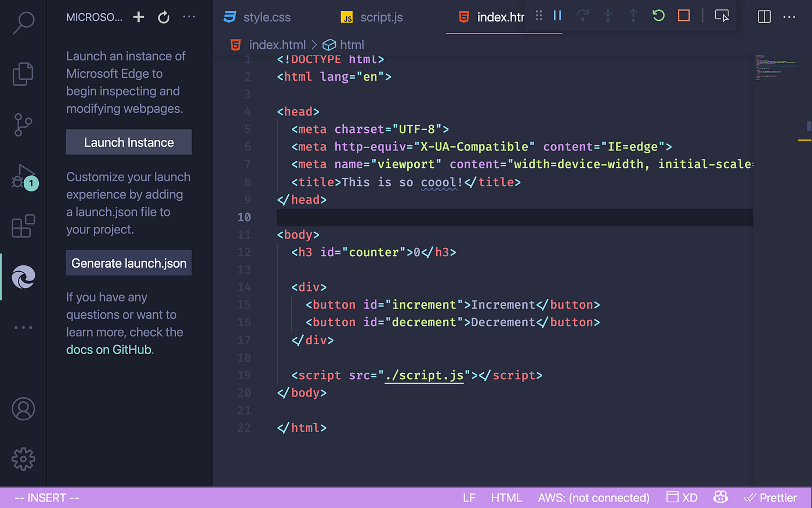Image resolution: width=812 pixels, height=508 pixels.
Task: Toggle inspect mode in the debug toolbar
Action: point(721,16)
